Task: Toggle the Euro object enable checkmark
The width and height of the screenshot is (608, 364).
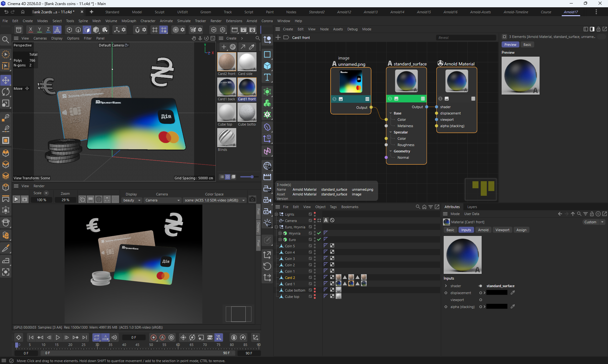Action: click(319, 239)
